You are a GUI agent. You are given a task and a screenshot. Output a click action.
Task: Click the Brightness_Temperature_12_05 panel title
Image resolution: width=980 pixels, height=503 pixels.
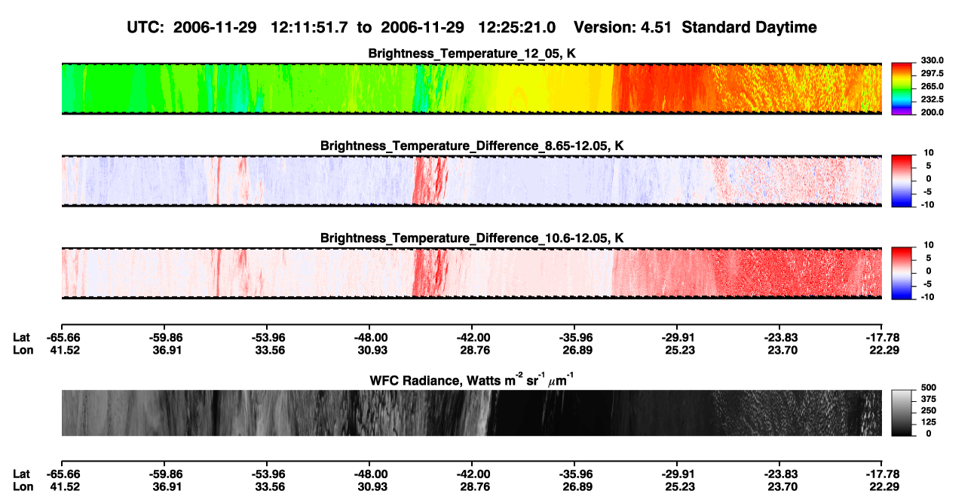pyautogui.click(x=472, y=54)
